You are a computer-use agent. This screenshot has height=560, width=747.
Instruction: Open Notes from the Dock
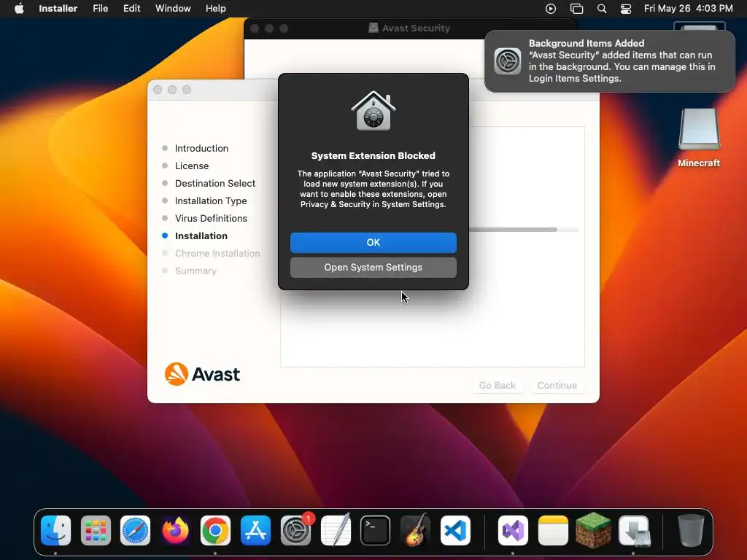click(x=553, y=530)
